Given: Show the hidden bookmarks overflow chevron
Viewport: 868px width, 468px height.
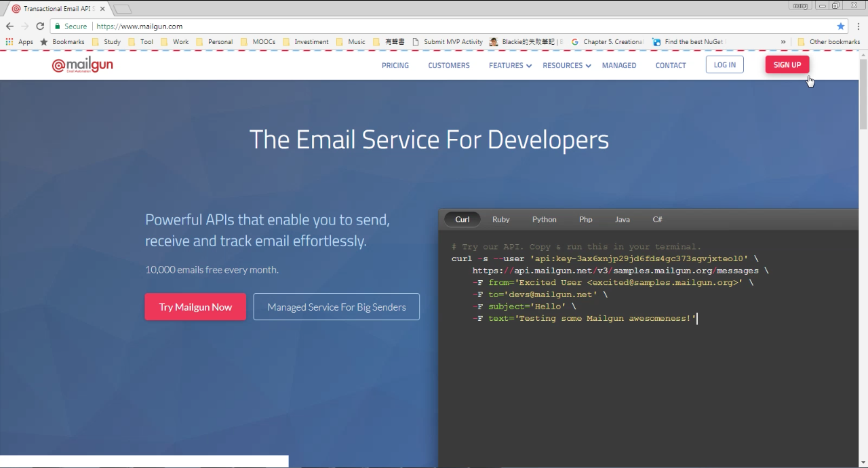Looking at the screenshot, I should [783, 42].
